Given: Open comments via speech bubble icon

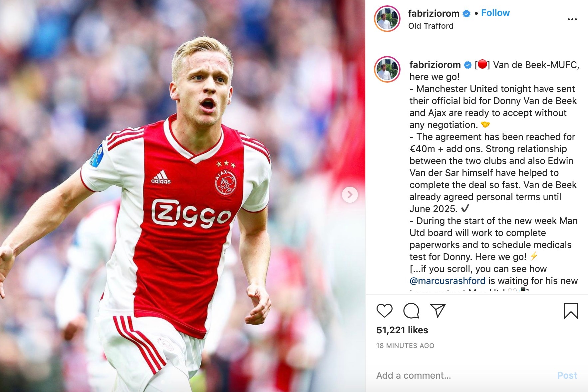Looking at the screenshot, I should (x=411, y=311).
